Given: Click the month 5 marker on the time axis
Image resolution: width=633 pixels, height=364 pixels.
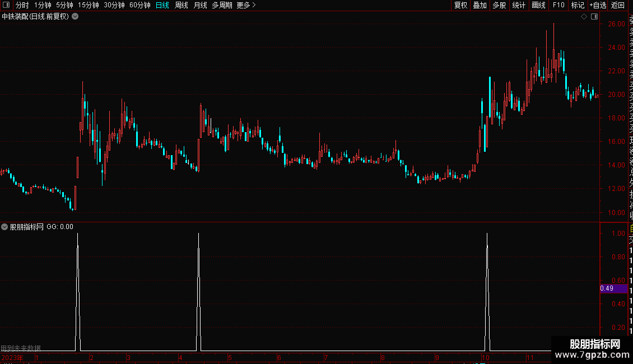Looking at the screenshot, I should coord(230,357).
